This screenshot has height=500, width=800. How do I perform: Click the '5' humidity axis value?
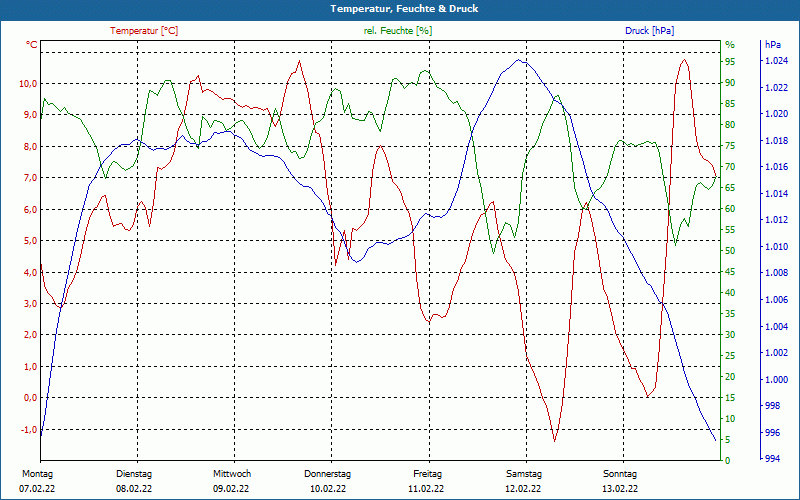tap(728, 440)
